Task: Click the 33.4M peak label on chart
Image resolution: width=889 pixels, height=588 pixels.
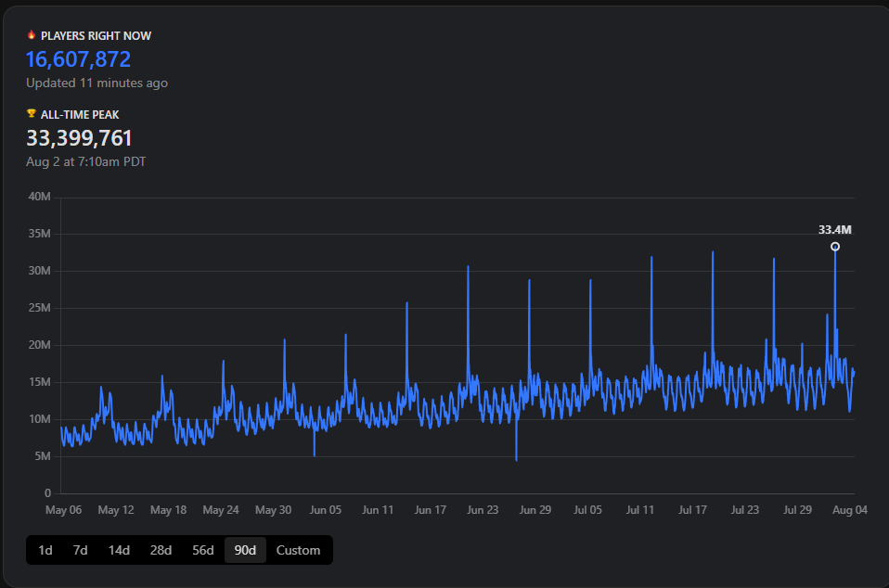Action: coord(834,230)
